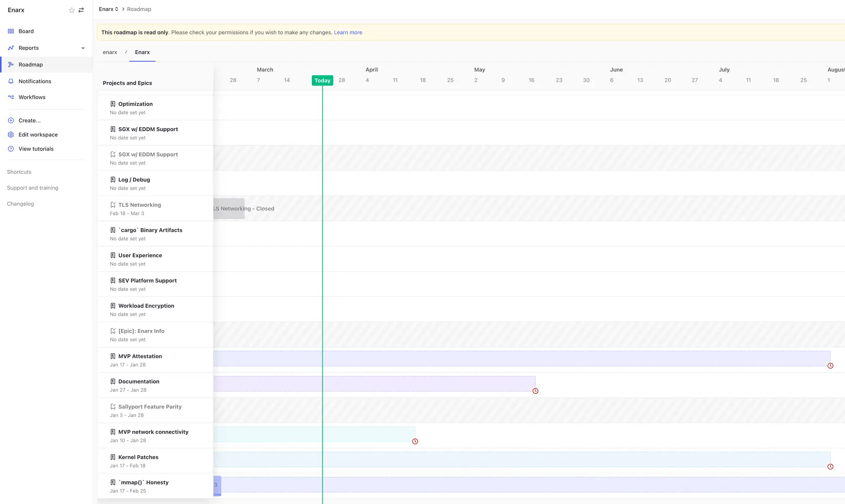This screenshot has width=845, height=504.
Task: Click the Documentation timeline bar
Action: pyautogui.click(x=374, y=384)
